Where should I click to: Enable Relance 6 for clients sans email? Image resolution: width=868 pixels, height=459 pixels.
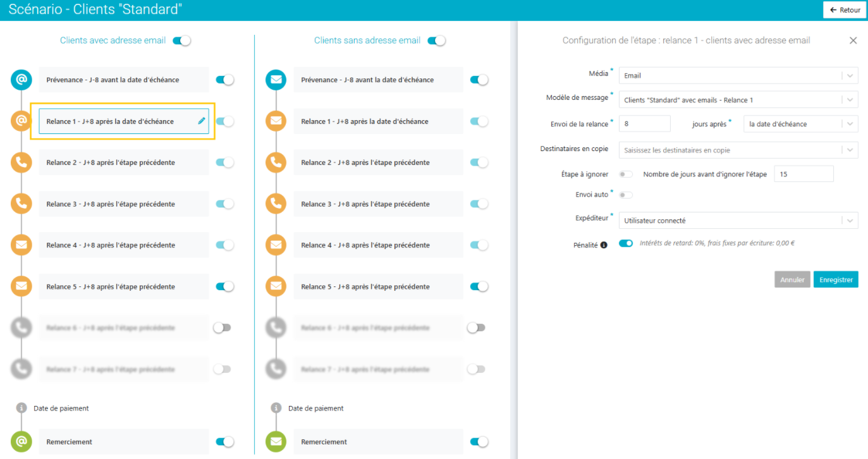tap(476, 327)
